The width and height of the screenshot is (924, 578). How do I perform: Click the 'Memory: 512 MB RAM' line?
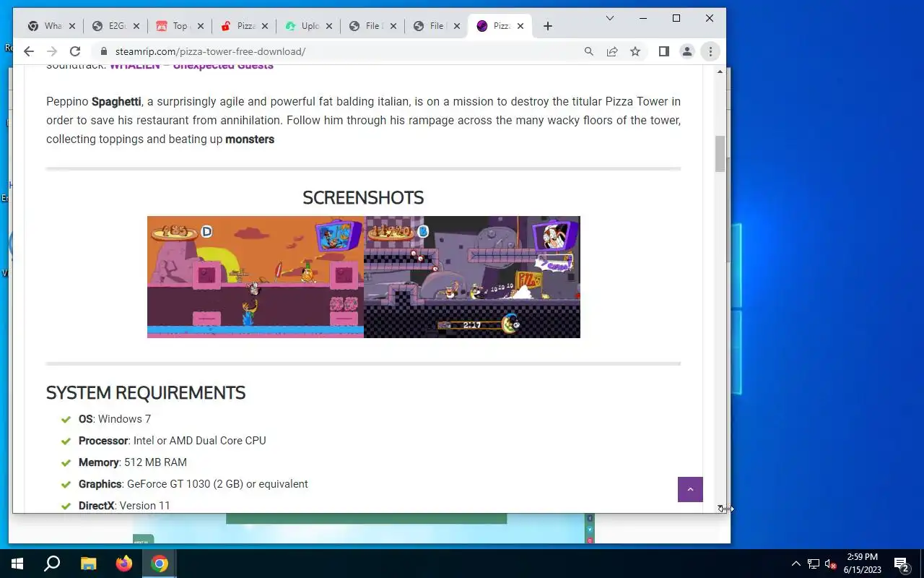(133, 462)
